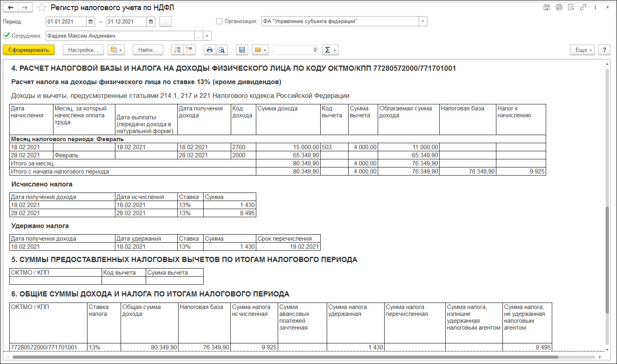The height and width of the screenshot is (364, 617).
Task: Go back with the left arrow
Action: click(11, 7)
